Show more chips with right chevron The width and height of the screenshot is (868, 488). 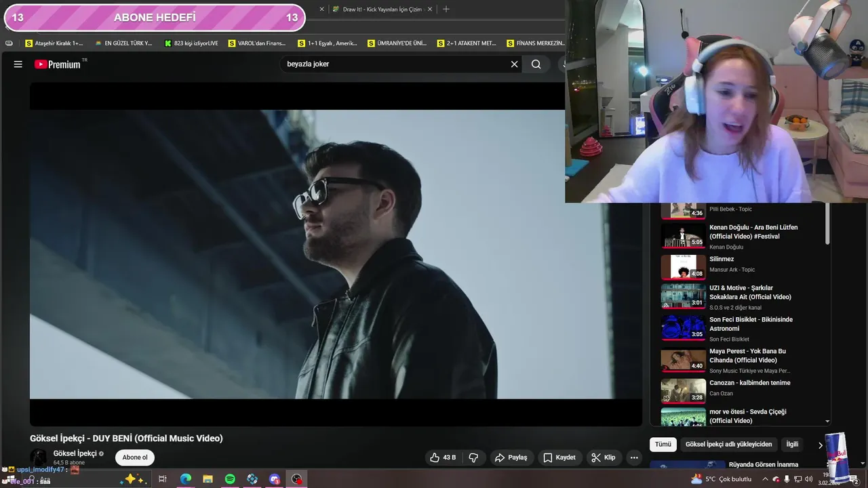(820, 445)
